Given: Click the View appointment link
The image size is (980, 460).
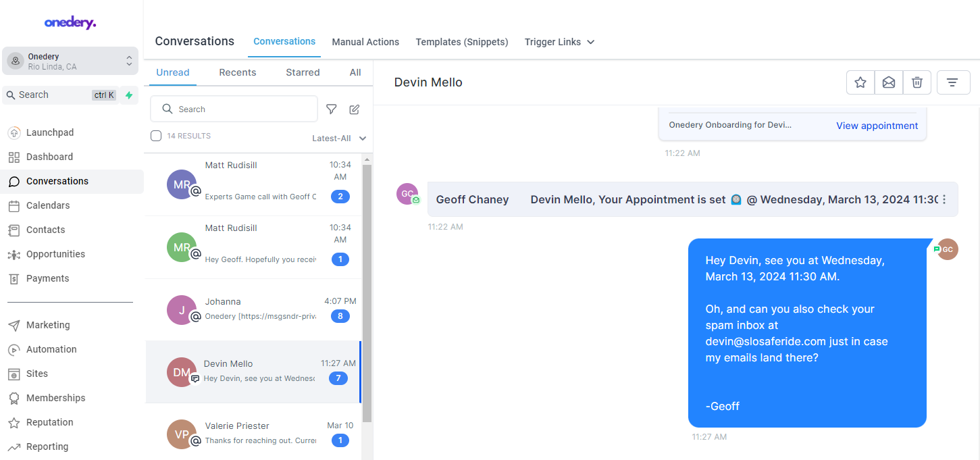Looking at the screenshot, I should pos(876,126).
